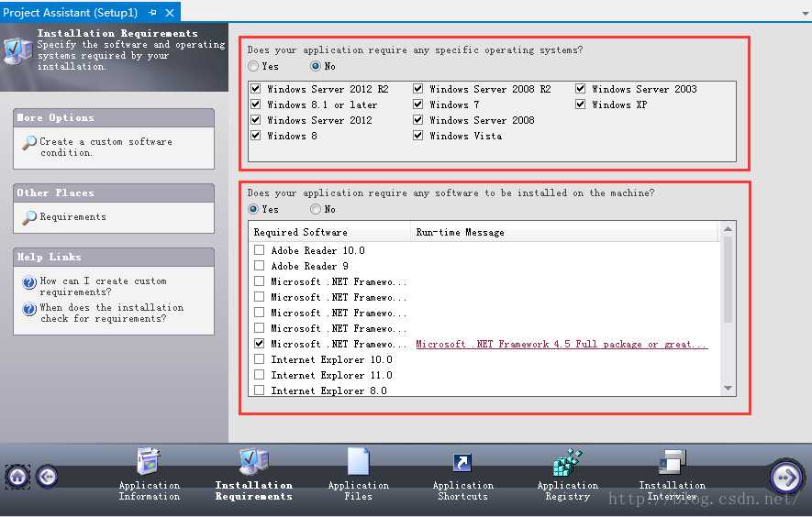The width and height of the screenshot is (812, 517).
Task: Open the Installation Interview step icon
Action: tap(673, 462)
